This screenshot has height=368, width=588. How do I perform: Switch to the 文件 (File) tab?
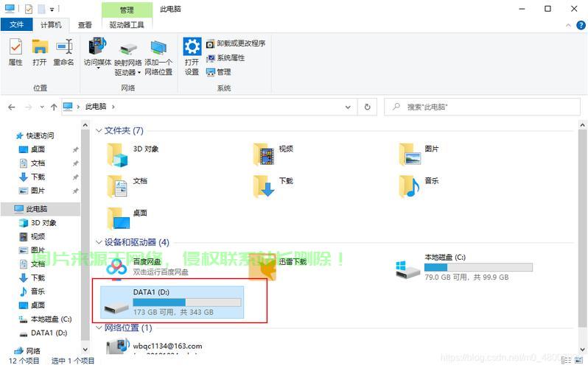(16, 25)
